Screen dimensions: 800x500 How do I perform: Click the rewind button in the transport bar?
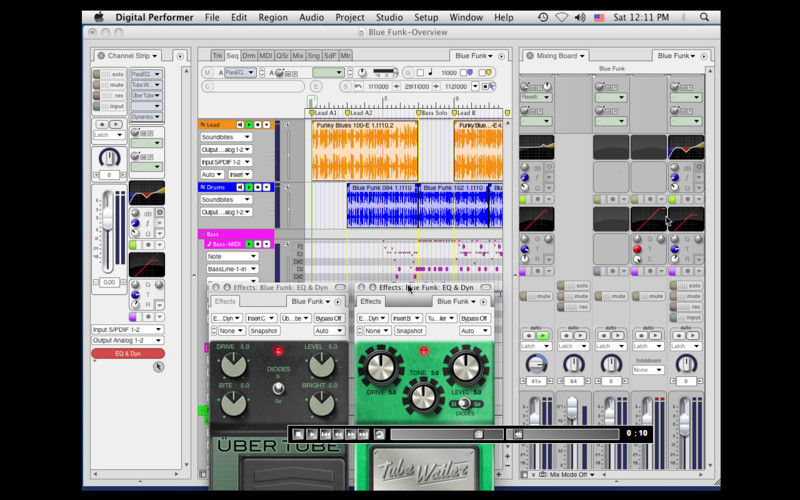pyautogui.click(x=338, y=434)
